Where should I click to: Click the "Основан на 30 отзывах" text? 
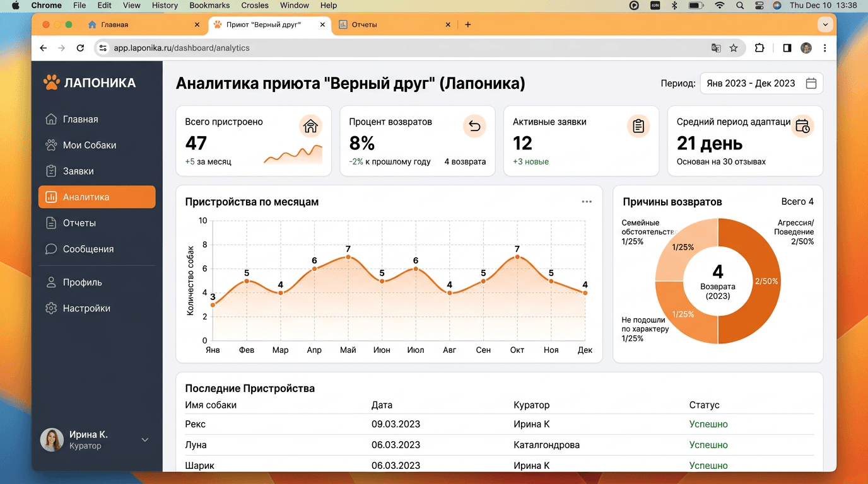pyautogui.click(x=721, y=162)
